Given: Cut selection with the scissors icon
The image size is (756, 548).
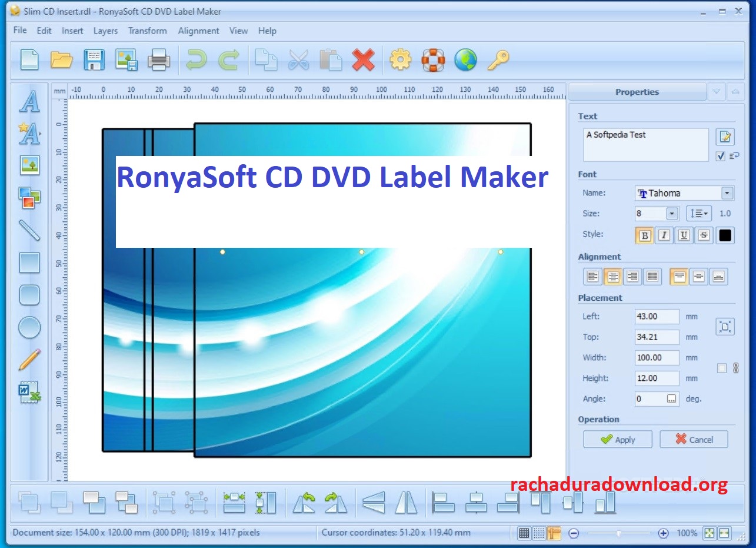Looking at the screenshot, I should (299, 59).
